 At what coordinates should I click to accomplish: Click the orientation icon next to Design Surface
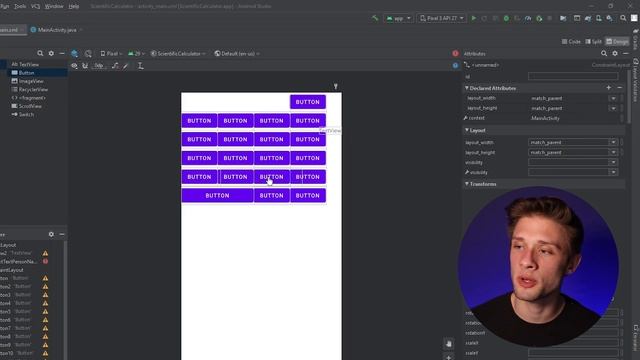(x=88, y=53)
